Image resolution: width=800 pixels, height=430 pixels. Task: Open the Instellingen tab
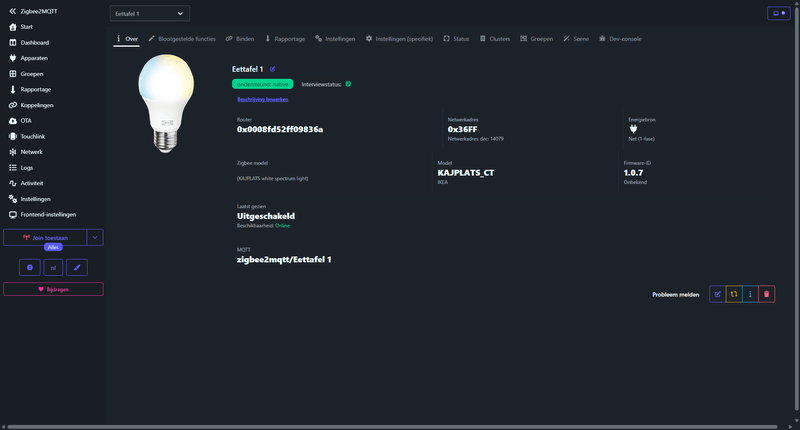(x=335, y=39)
